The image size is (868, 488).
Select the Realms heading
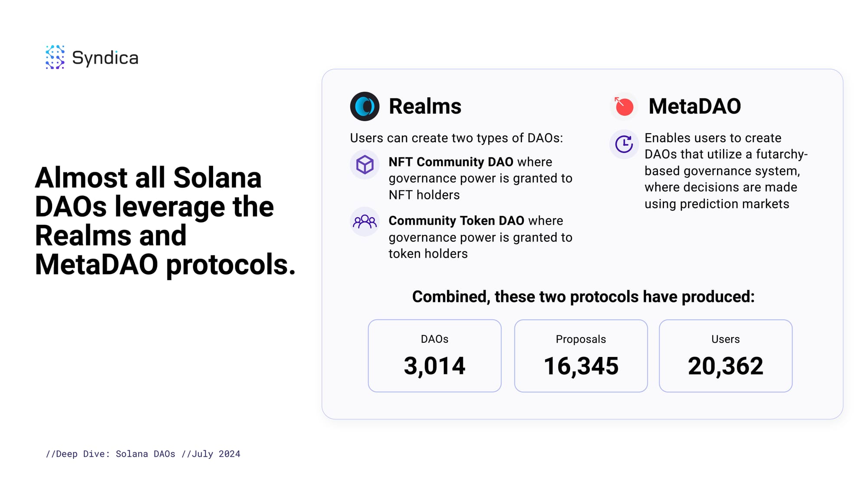click(425, 106)
